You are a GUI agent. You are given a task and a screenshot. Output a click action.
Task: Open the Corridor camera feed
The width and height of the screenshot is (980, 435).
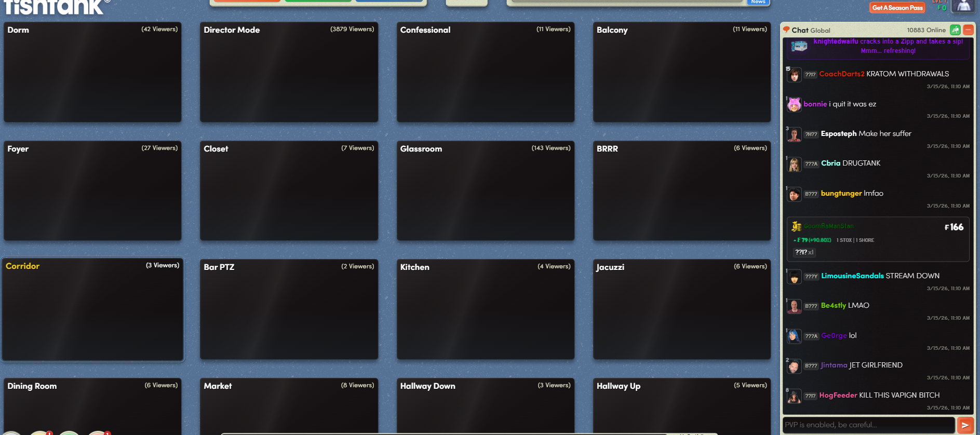click(92, 309)
